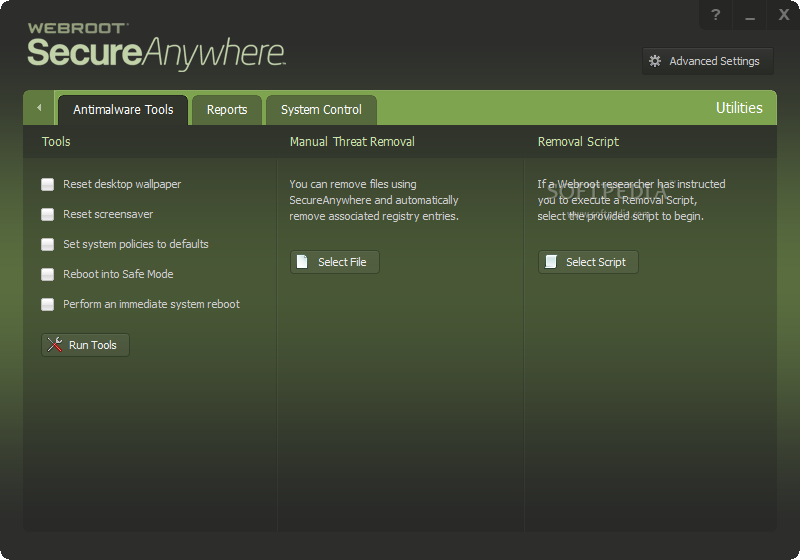Screen dimensions: 800x560
Task: Check Set system policies to defaults
Action: (47, 244)
